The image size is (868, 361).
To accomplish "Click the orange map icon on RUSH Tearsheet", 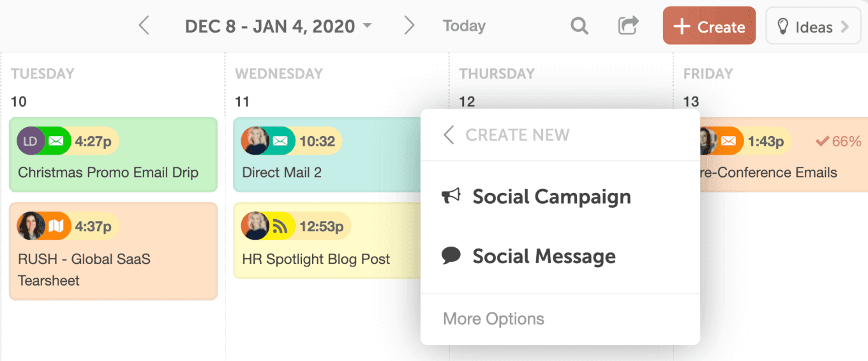I will click(57, 226).
